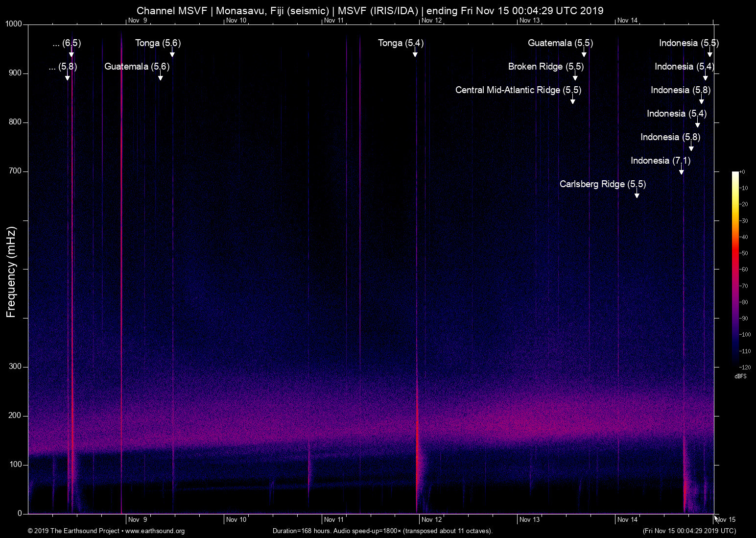Click the Nov 12 date label on top axis
This screenshot has height=538, width=756.
tap(431, 21)
